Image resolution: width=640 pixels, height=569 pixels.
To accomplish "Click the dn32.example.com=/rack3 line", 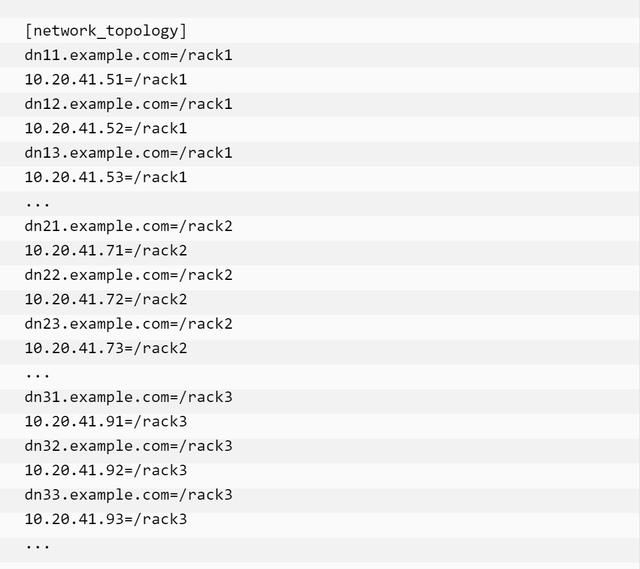I will click(129, 446).
